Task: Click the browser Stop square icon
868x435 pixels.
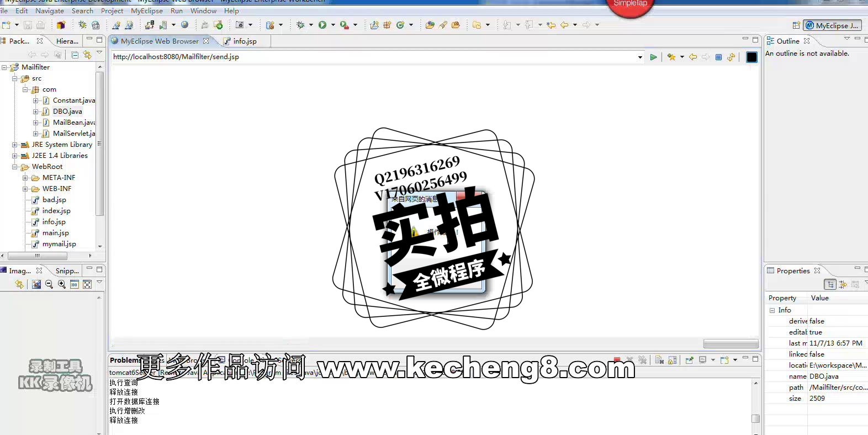Action: 718,57
